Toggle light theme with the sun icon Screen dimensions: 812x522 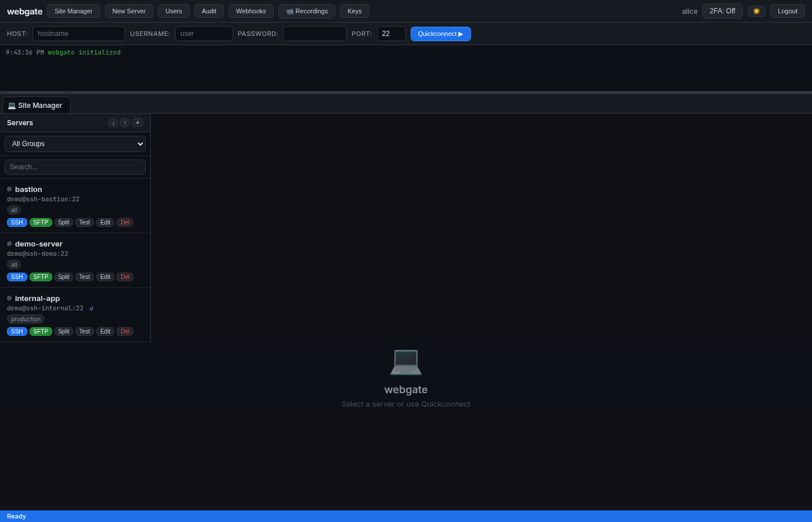(x=756, y=11)
